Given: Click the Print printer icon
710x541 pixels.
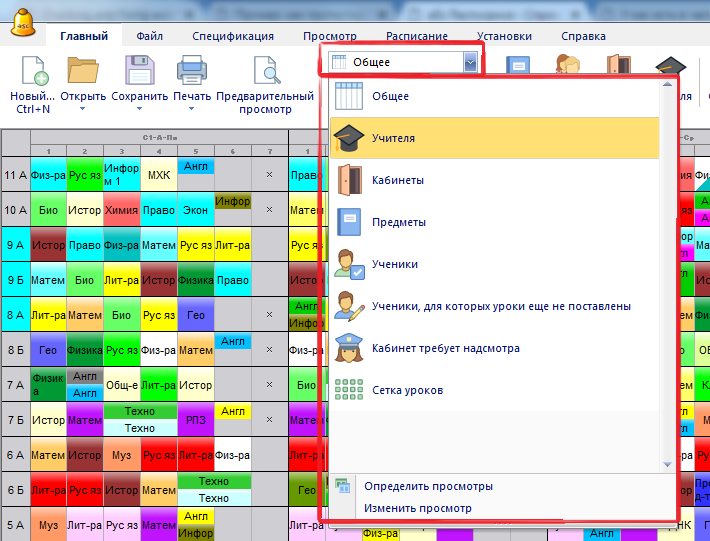Looking at the screenshot, I should click(x=192, y=71).
